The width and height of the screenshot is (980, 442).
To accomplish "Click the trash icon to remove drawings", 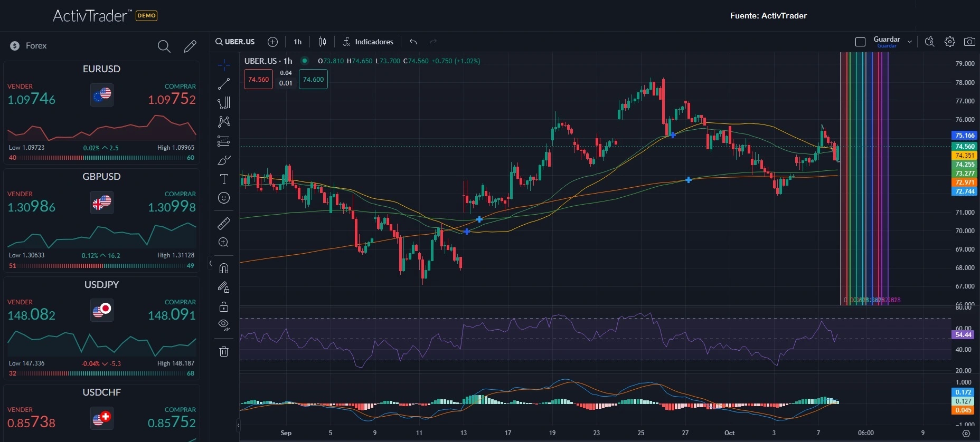I will point(224,351).
